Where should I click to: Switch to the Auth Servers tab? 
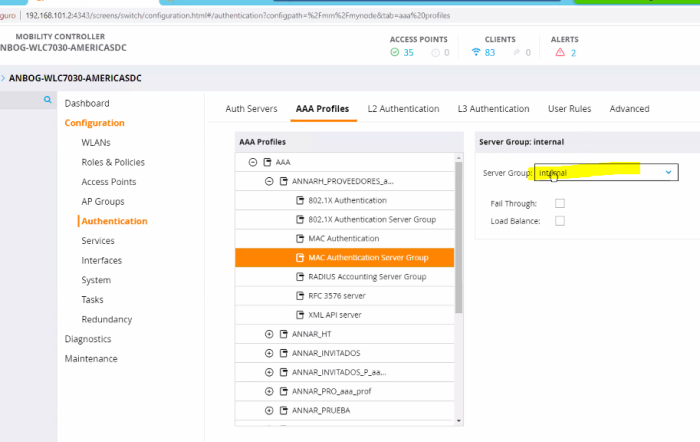(251, 109)
